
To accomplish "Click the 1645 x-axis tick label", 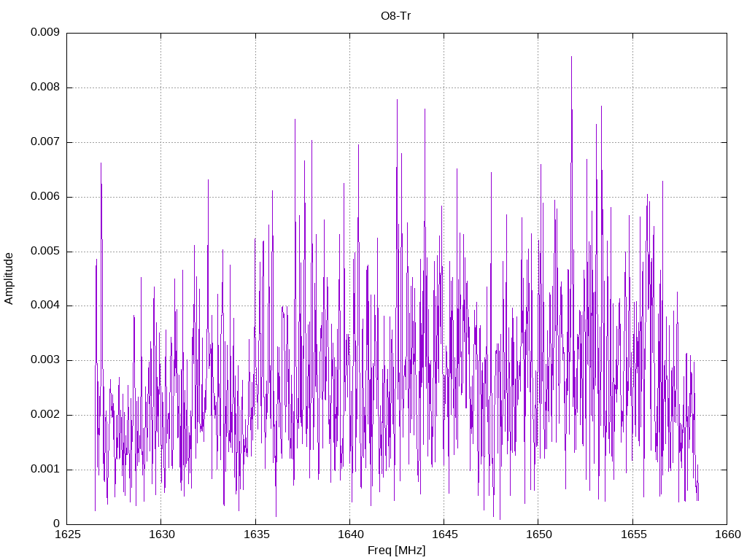I will [444, 534].
